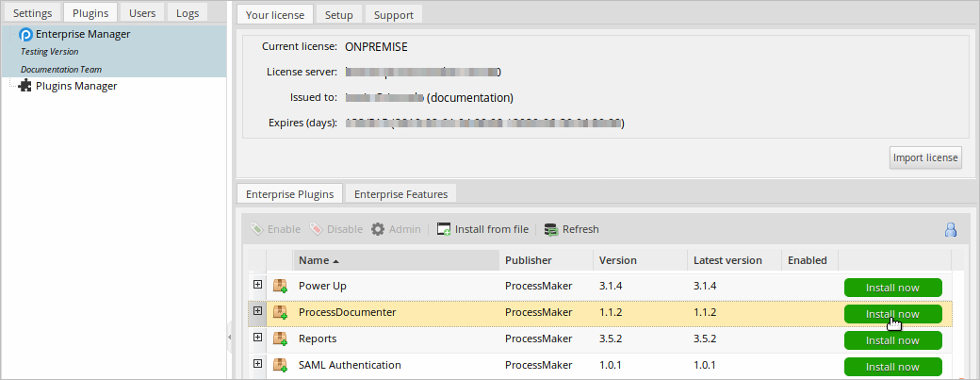Image resolution: width=980 pixels, height=380 pixels.
Task: Click the Power Up plugin package icon
Action: [x=280, y=286]
